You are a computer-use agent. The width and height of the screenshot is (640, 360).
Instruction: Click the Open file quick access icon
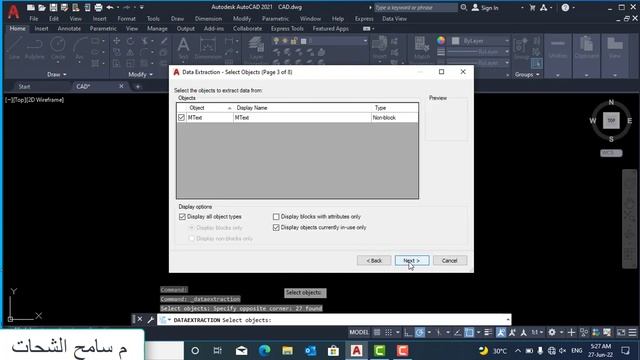(42, 7)
